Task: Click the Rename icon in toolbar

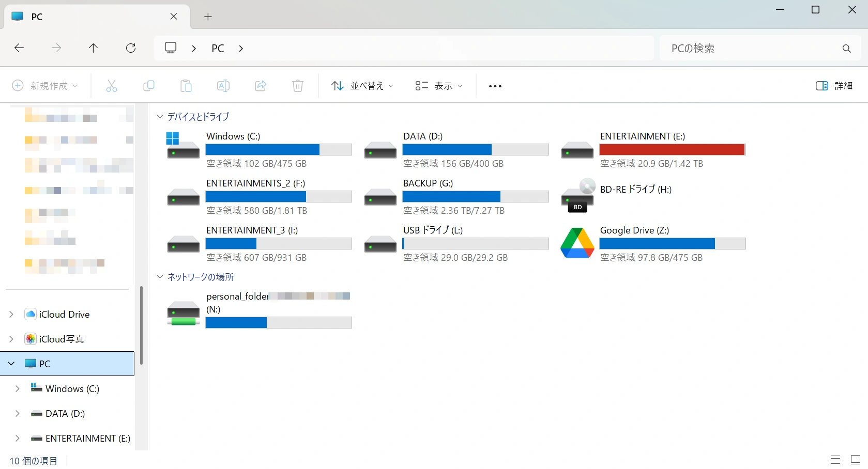Action: pyautogui.click(x=223, y=86)
